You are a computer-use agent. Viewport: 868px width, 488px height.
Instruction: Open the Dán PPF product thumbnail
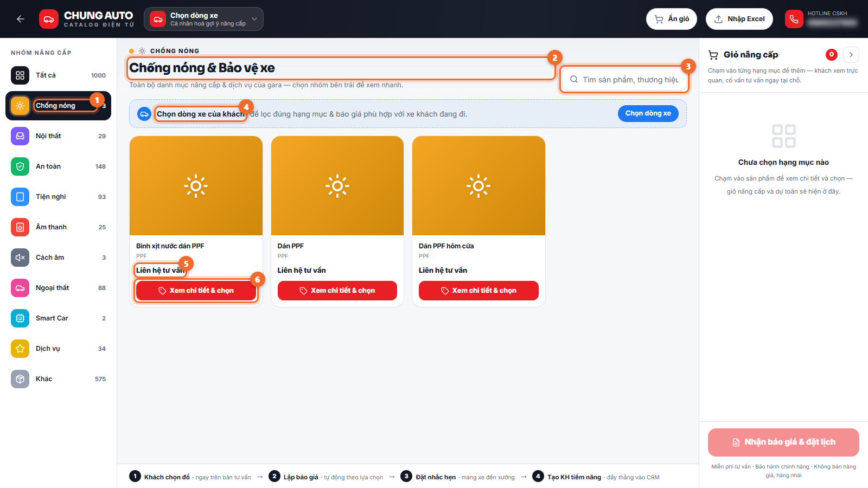coord(337,186)
